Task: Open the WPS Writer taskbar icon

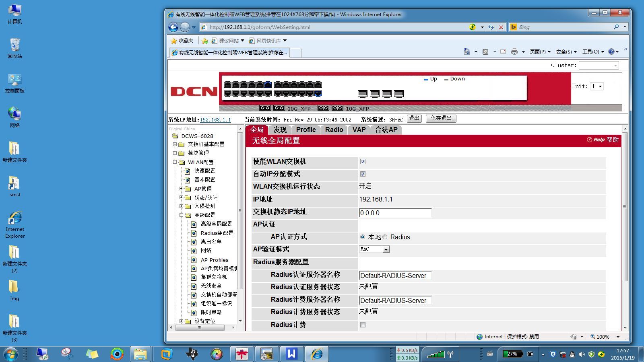Action: pyautogui.click(x=292, y=354)
